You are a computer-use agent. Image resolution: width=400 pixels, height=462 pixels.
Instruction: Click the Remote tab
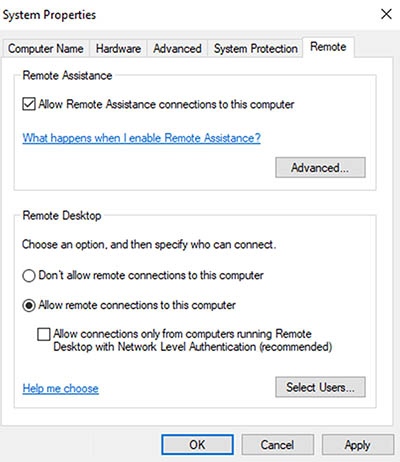328,47
